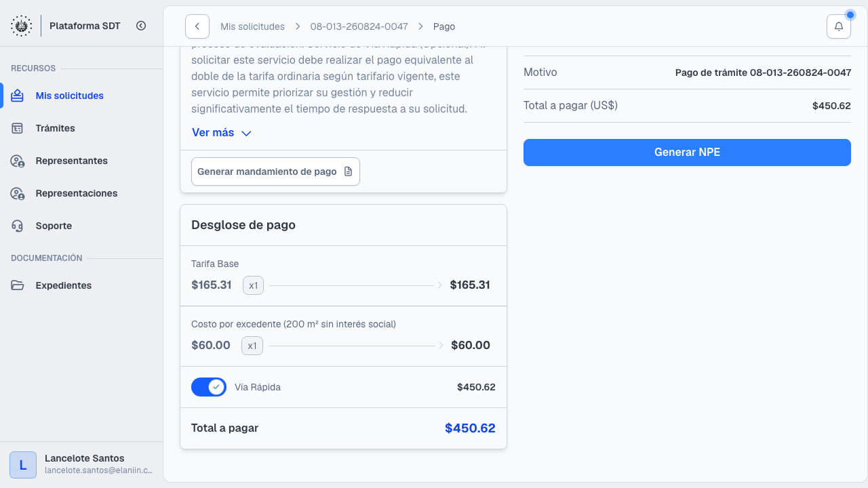Click the Plataforma SDT title
Screen dimensions: 868x488
coord(85,26)
